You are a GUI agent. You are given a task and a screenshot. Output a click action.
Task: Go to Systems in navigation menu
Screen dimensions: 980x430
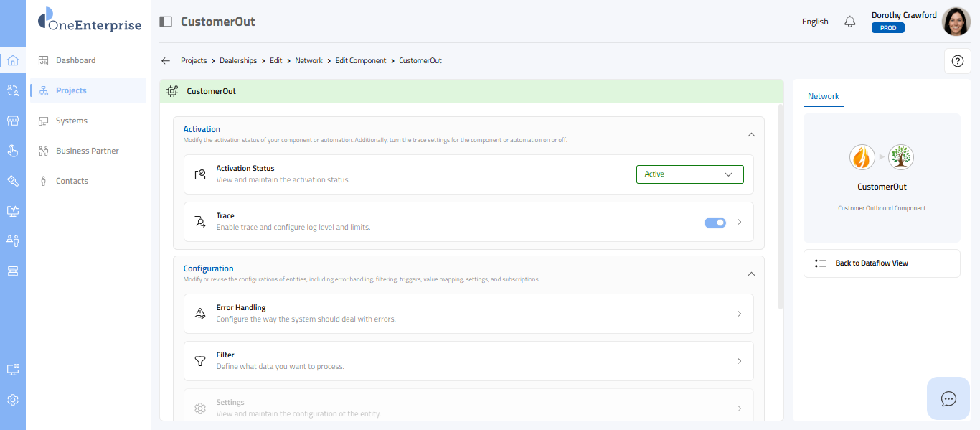pyautogui.click(x=72, y=121)
